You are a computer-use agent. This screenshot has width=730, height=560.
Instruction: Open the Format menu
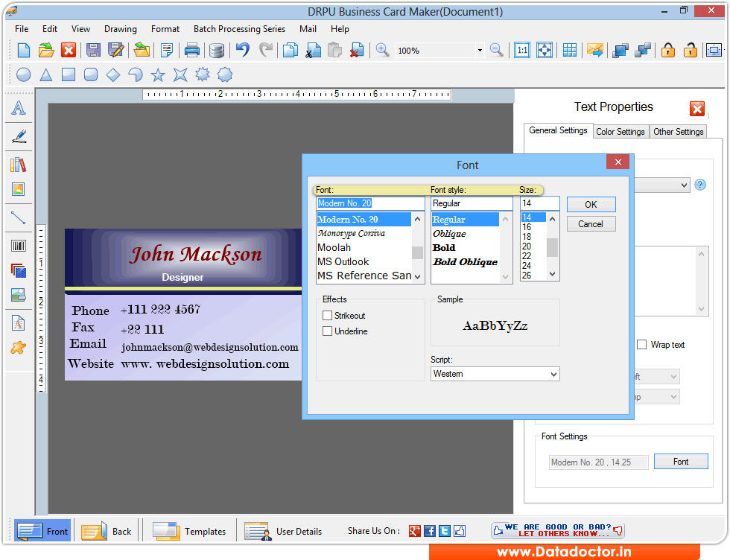tap(165, 29)
